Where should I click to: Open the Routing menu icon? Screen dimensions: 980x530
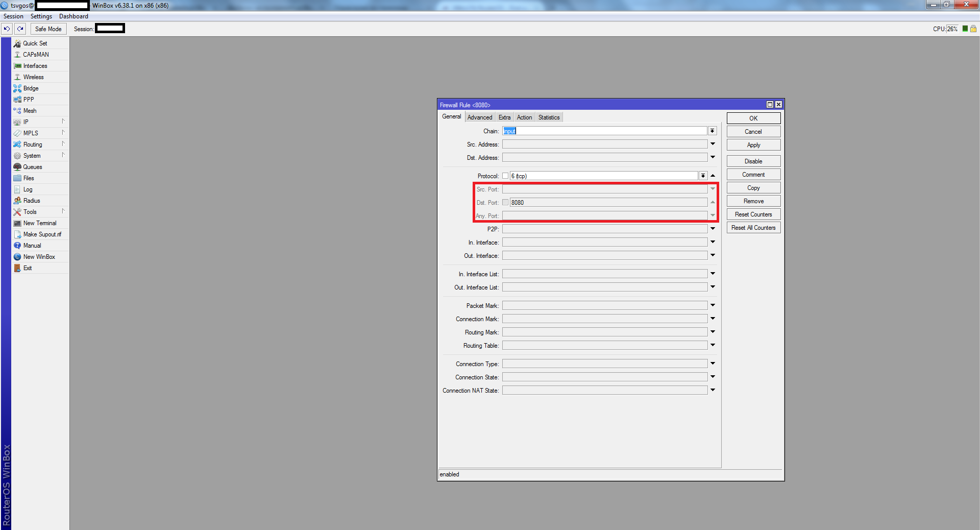click(17, 144)
